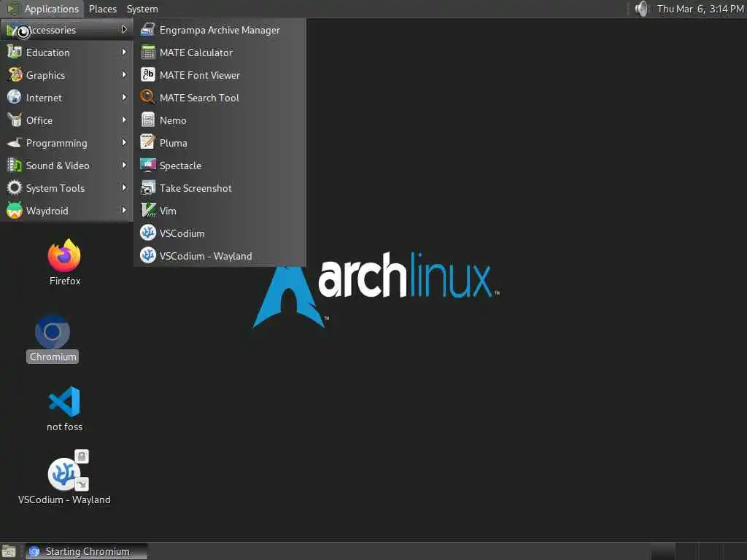Click the Take Screenshot icon
747x560 pixels.
(147, 187)
